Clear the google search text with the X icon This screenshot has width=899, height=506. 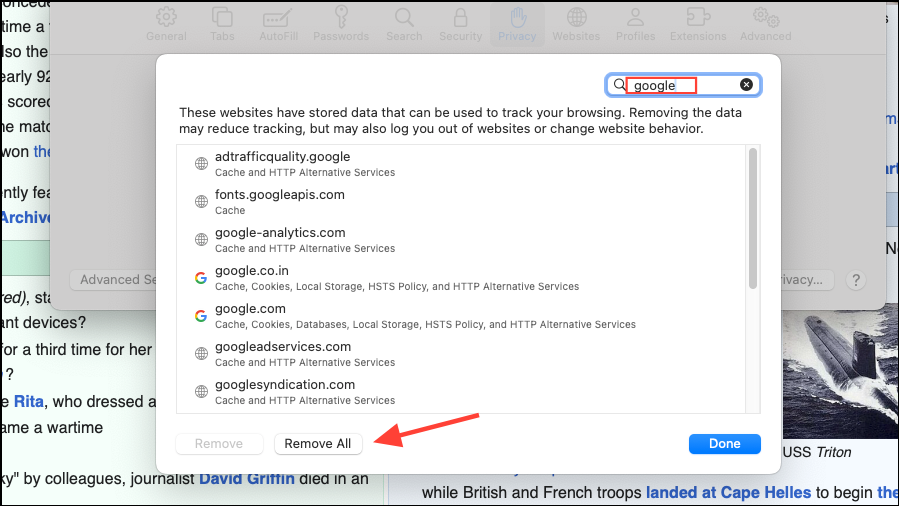click(746, 85)
